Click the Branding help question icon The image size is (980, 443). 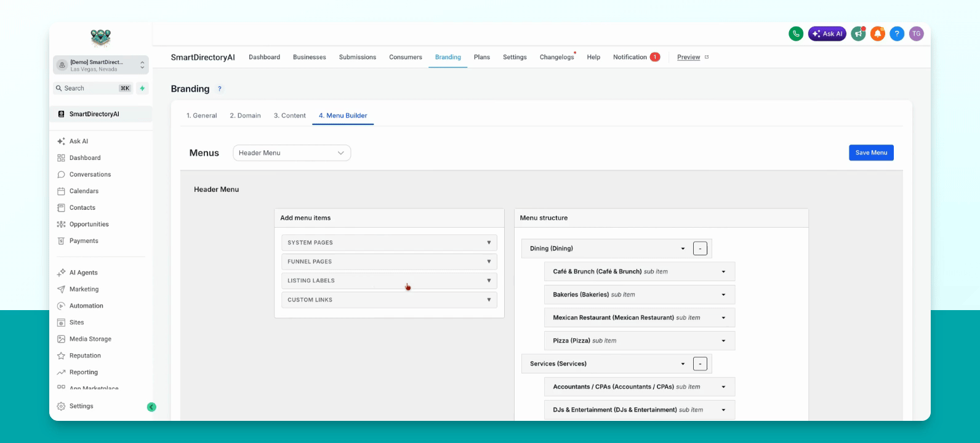tap(220, 89)
